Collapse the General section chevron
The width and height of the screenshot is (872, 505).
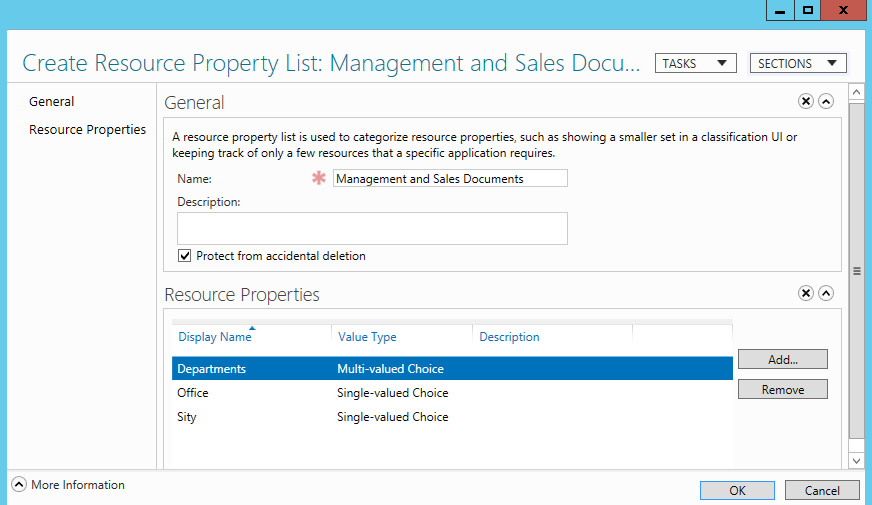pyautogui.click(x=826, y=101)
